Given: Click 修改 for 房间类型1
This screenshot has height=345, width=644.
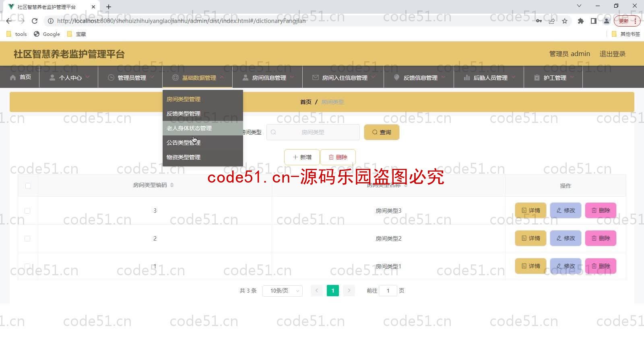Looking at the screenshot, I should tap(566, 266).
